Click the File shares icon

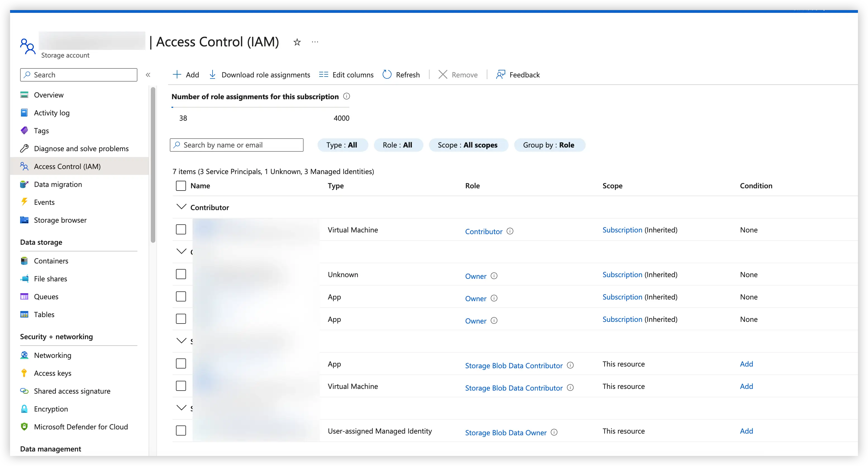tap(24, 279)
